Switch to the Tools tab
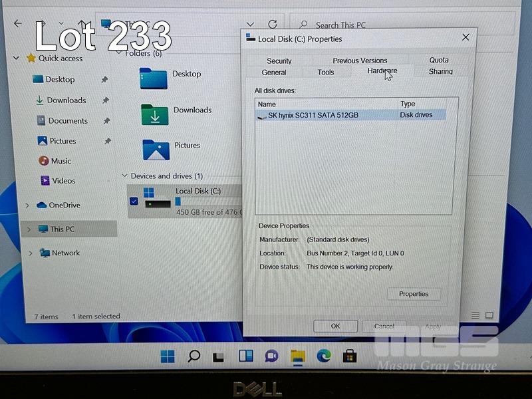Viewport: 532px width, 399px height. pyautogui.click(x=326, y=72)
